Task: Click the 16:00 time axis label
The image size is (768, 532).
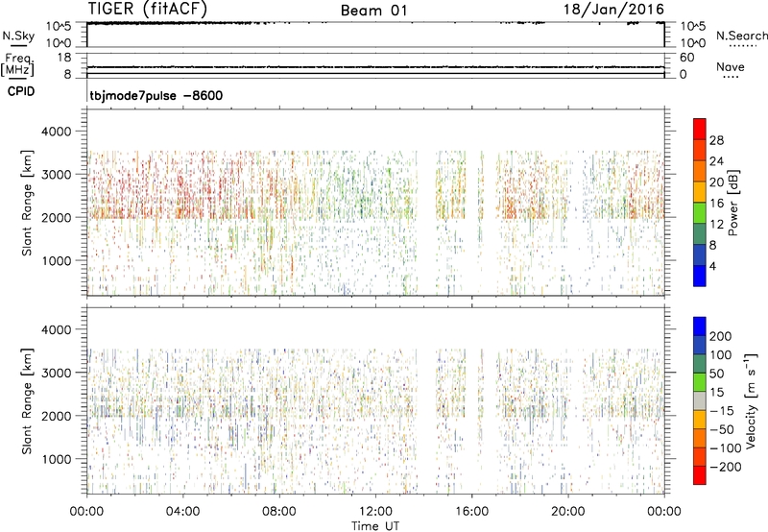Action: point(471,512)
